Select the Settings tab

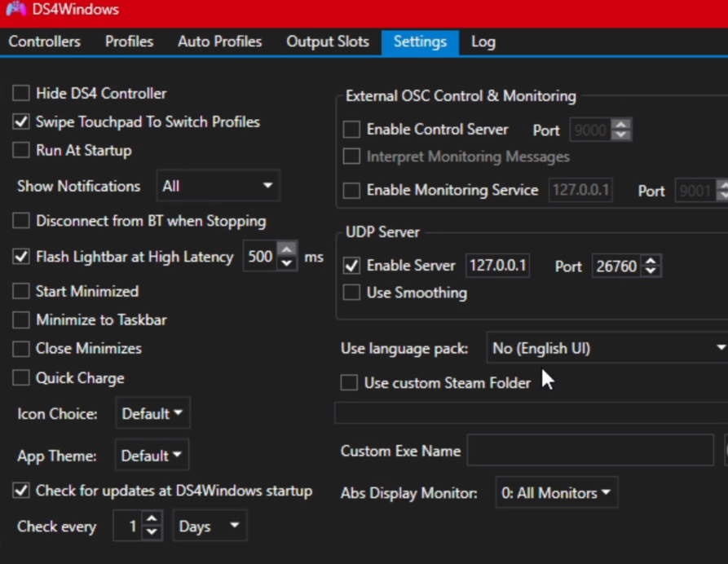pyautogui.click(x=420, y=42)
